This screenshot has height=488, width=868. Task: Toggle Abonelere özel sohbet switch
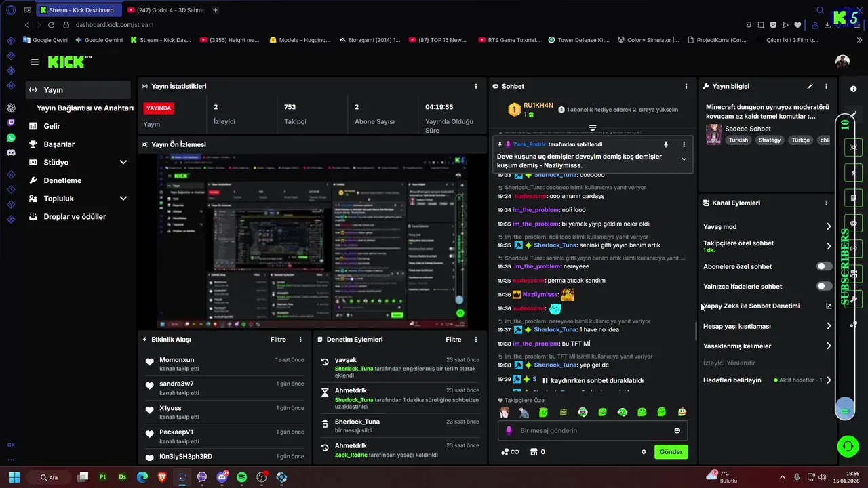click(824, 266)
